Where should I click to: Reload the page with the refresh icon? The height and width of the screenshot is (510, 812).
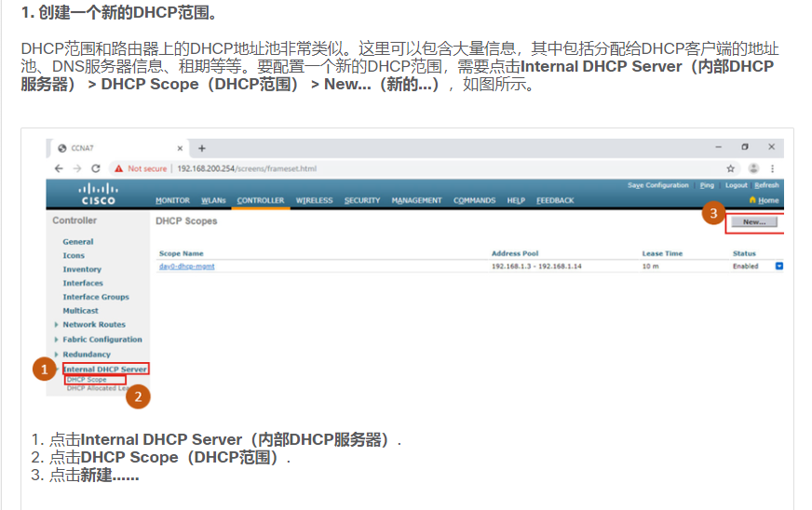pos(96,168)
